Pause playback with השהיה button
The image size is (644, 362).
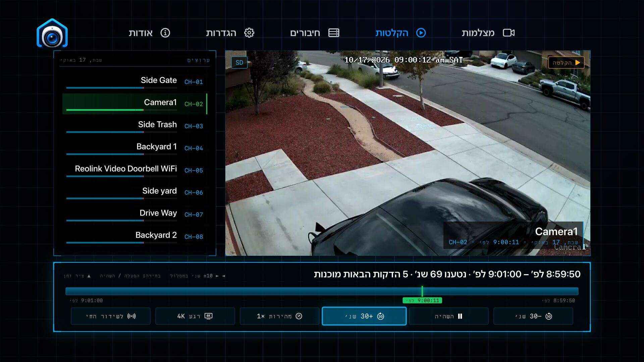tap(448, 316)
